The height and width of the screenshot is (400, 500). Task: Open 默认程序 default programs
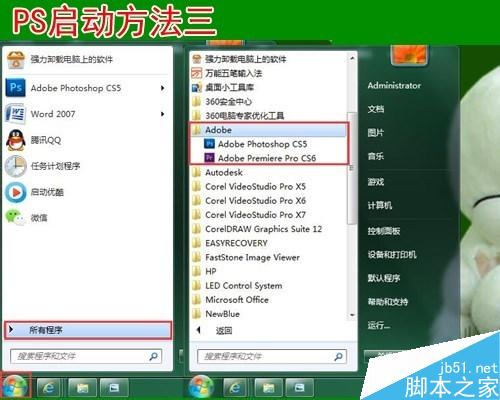coord(384,278)
